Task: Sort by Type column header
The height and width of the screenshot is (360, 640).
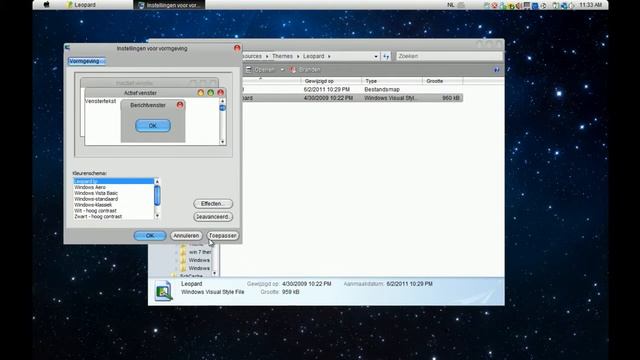Action: pyautogui.click(x=392, y=81)
